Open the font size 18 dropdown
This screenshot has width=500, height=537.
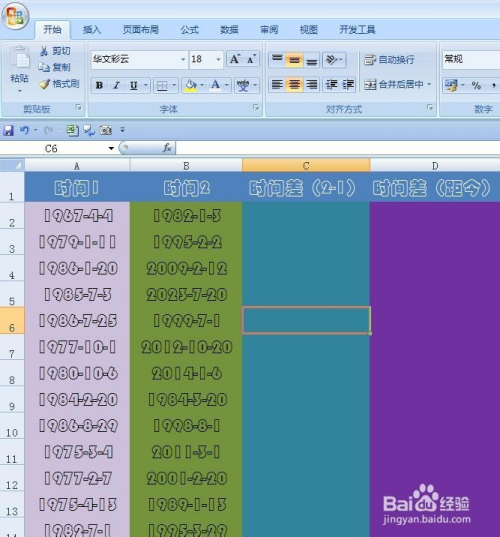coord(218,59)
